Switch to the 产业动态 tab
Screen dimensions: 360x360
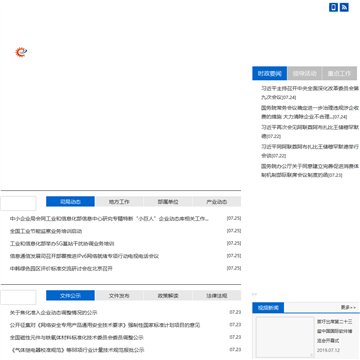(x=217, y=202)
